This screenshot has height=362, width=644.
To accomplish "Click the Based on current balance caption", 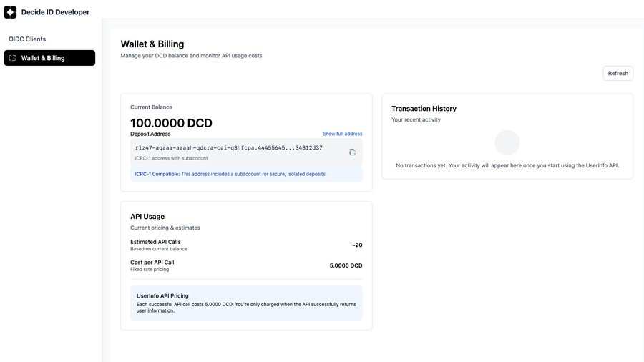I will point(159,249).
